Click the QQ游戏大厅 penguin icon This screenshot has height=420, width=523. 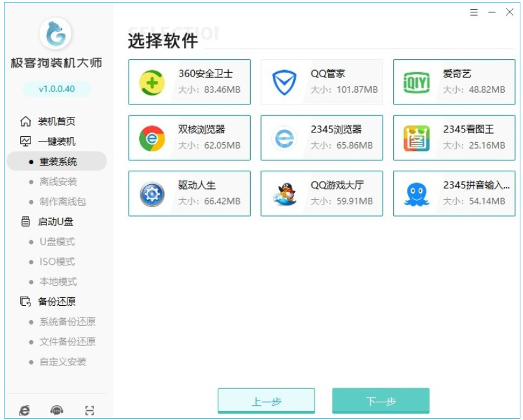point(285,194)
